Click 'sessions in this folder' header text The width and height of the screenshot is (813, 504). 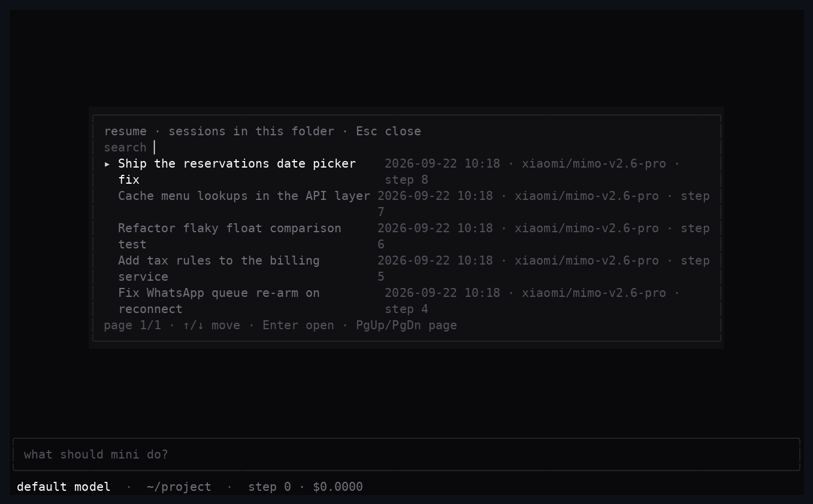251,131
